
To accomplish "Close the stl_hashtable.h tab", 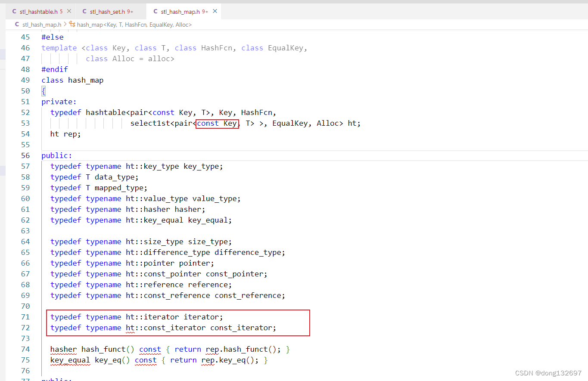I will (69, 12).
